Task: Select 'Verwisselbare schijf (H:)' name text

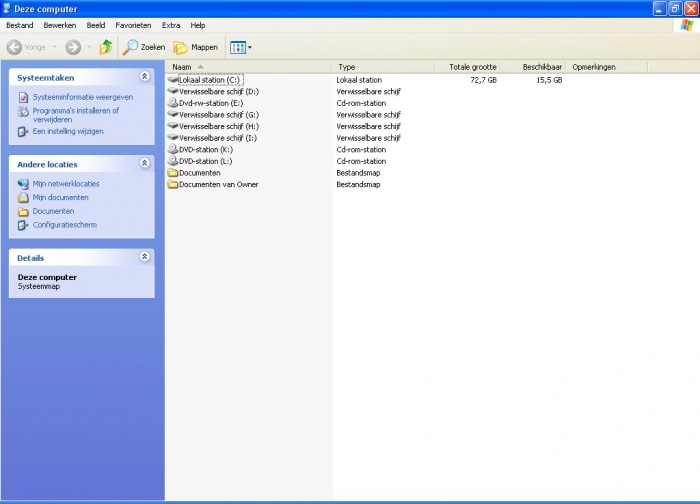Action: point(219,126)
